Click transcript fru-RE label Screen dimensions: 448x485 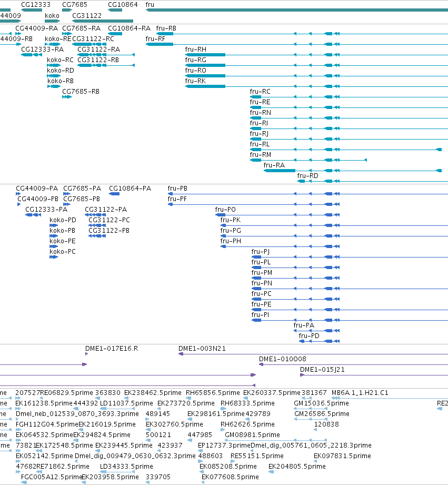pos(260,102)
